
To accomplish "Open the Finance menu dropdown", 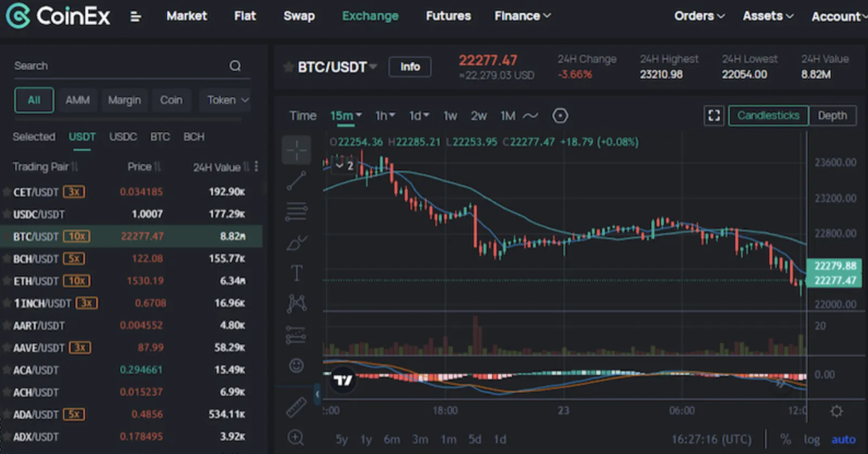I will click(522, 16).
